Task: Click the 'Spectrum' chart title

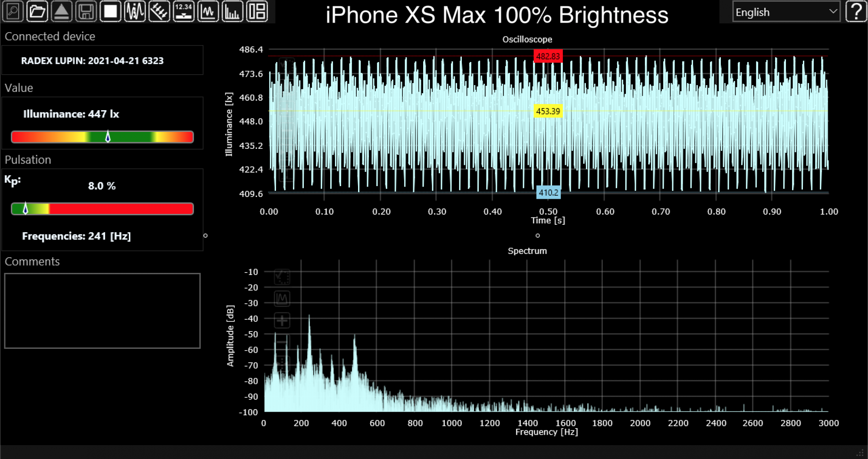Action: coord(527,251)
